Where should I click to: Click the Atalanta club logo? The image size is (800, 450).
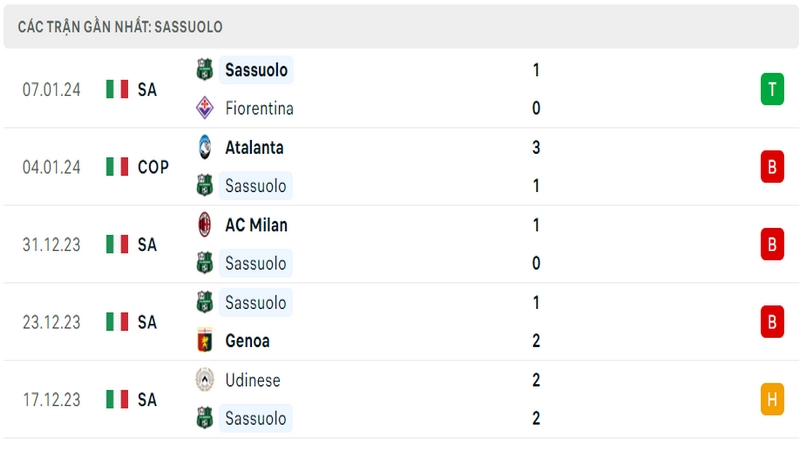pos(205,147)
